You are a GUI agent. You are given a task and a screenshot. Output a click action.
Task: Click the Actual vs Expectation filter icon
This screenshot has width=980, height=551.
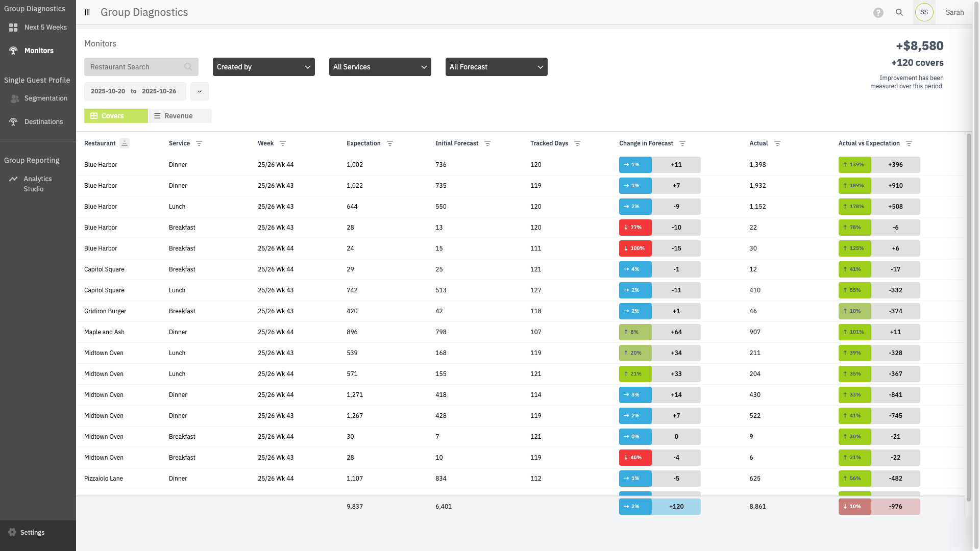tap(909, 143)
